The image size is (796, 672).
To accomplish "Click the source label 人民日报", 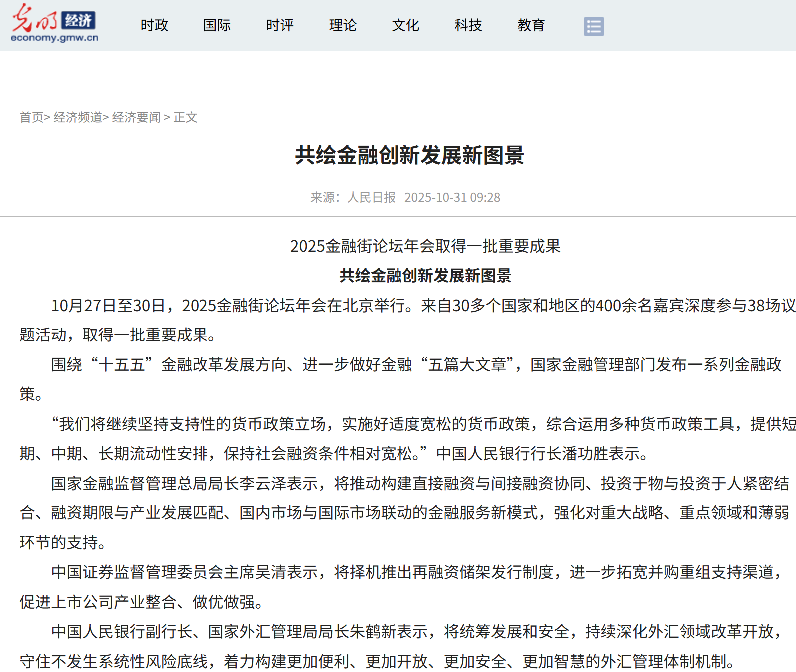I will point(371,198).
